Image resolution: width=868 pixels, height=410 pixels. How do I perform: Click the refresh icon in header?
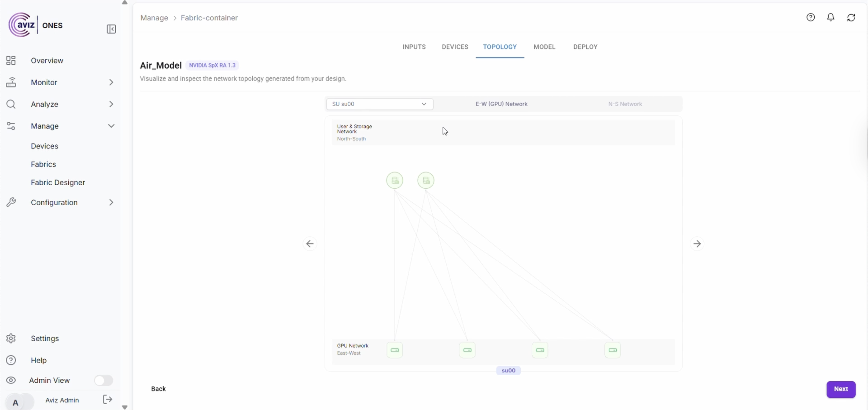851,18
